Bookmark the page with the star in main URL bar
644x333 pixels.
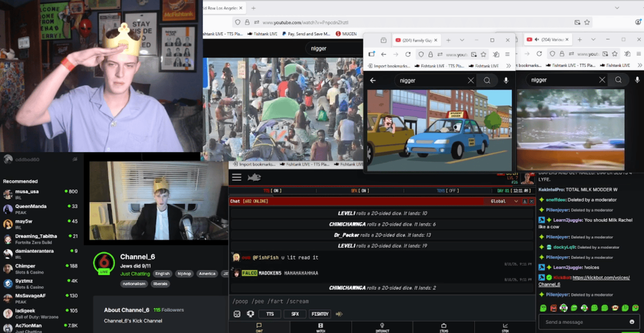(587, 22)
